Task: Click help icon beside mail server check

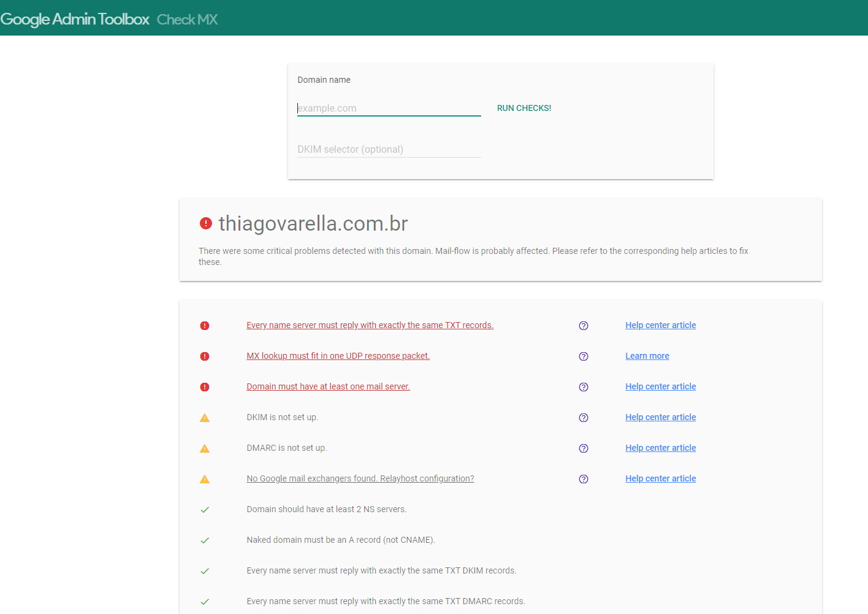Action: point(584,387)
